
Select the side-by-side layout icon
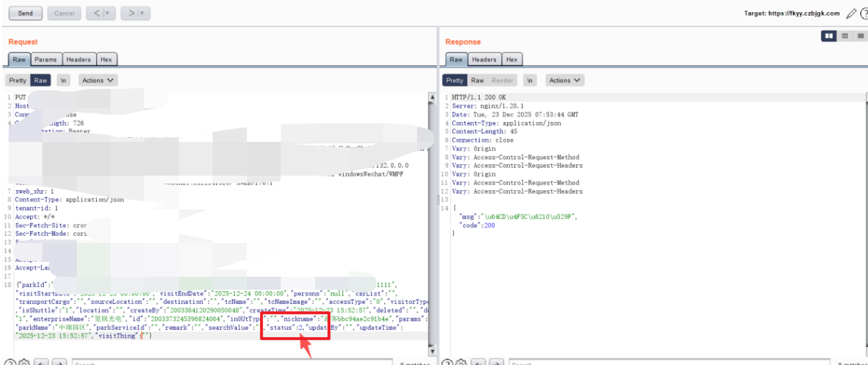pyautogui.click(x=829, y=35)
